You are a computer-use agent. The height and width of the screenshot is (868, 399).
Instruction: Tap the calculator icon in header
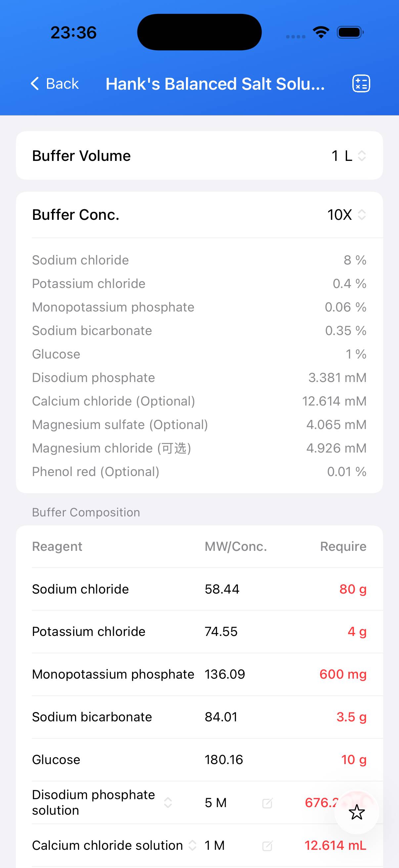point(361,83)
